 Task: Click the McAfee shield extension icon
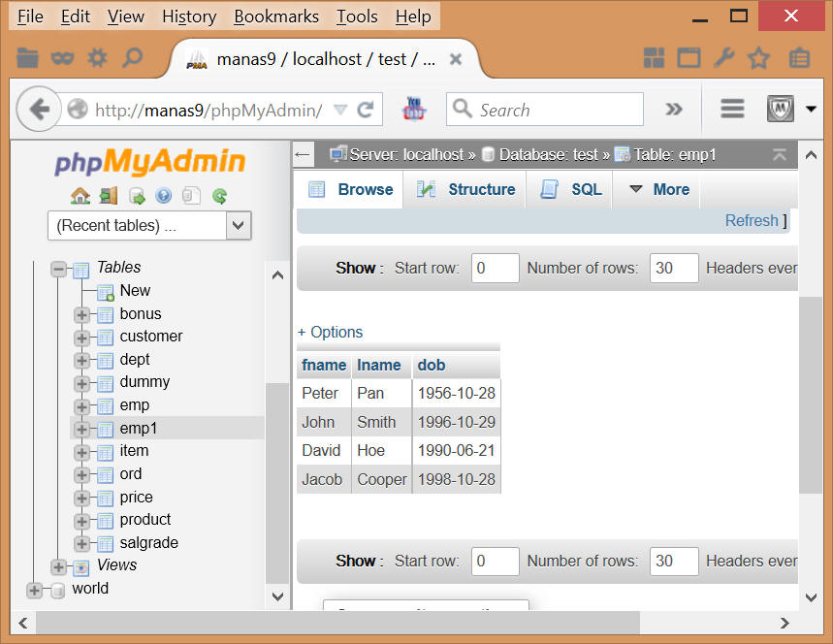pyautogui.click(x=781, y=109)
